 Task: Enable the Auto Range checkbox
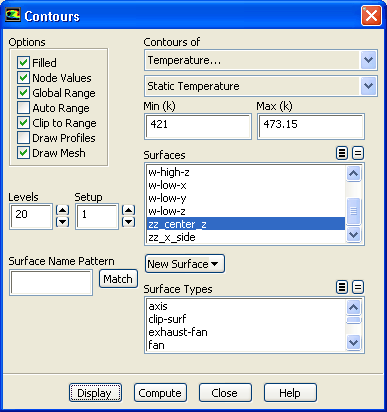tap(23, 108)
